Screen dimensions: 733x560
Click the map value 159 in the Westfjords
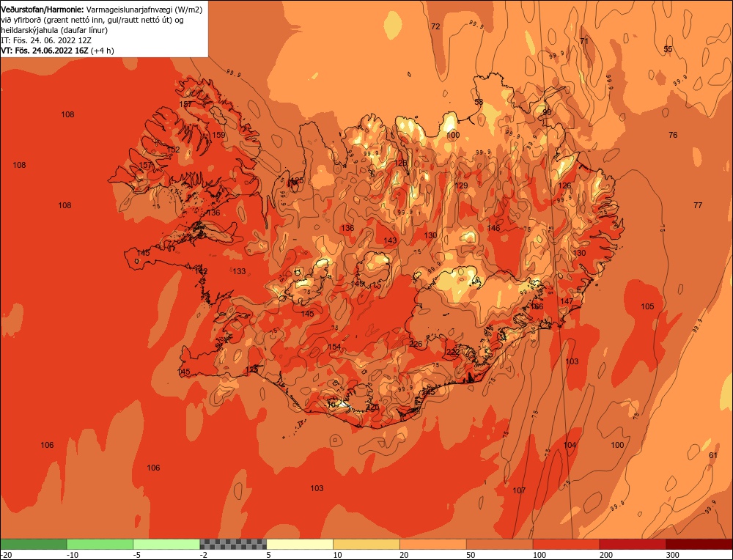218,135
